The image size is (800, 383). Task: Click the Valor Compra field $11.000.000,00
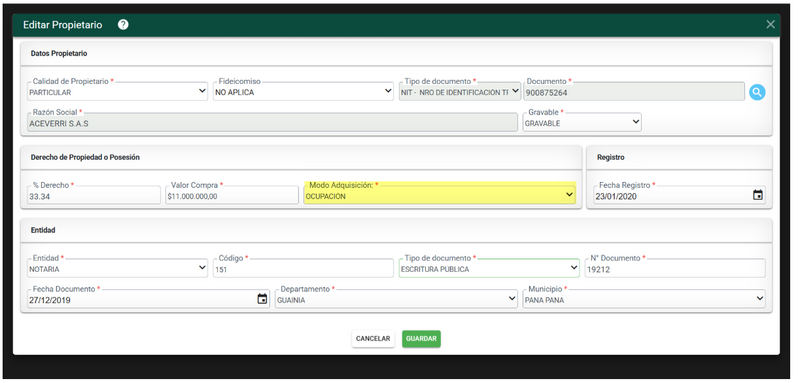pyautogui.click(x=232, y=195)
